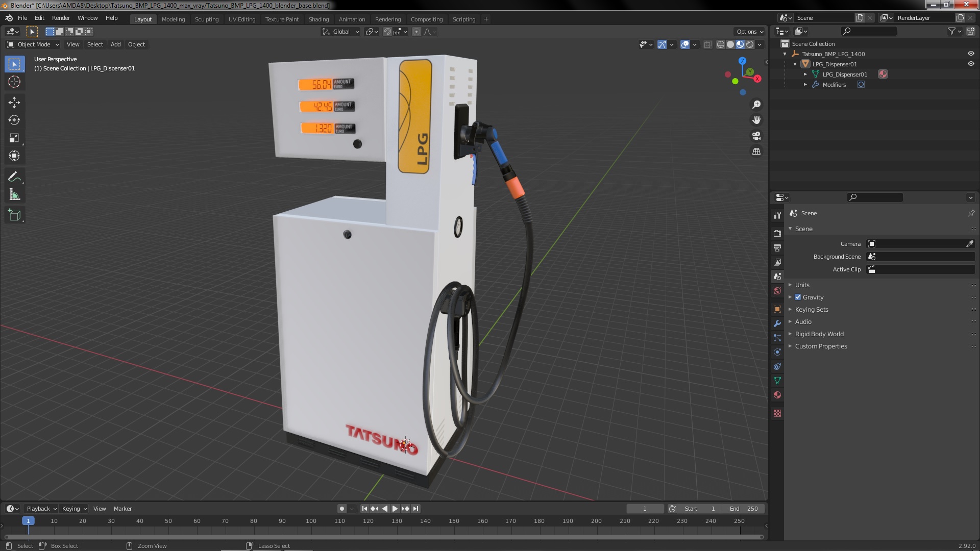This screenshot has height=551, width=980.
Task: Hide the Tatsuno_BMP_LPG_1400 collection
Action: click(971, 54)
